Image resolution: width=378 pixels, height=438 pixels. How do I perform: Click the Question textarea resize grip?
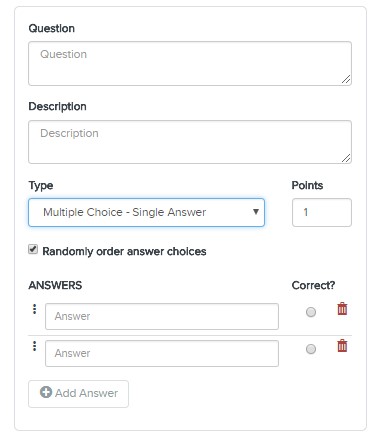click(x=346, y=79)
